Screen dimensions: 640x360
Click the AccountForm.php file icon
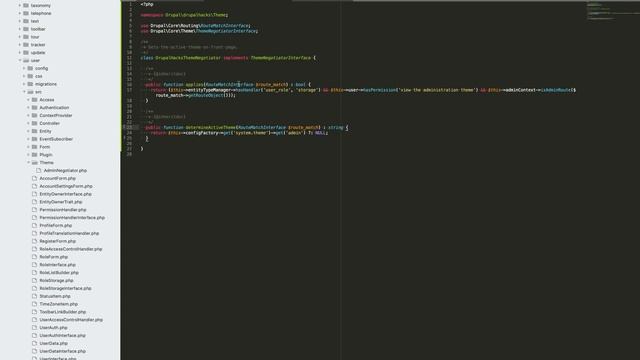[35, 178]
